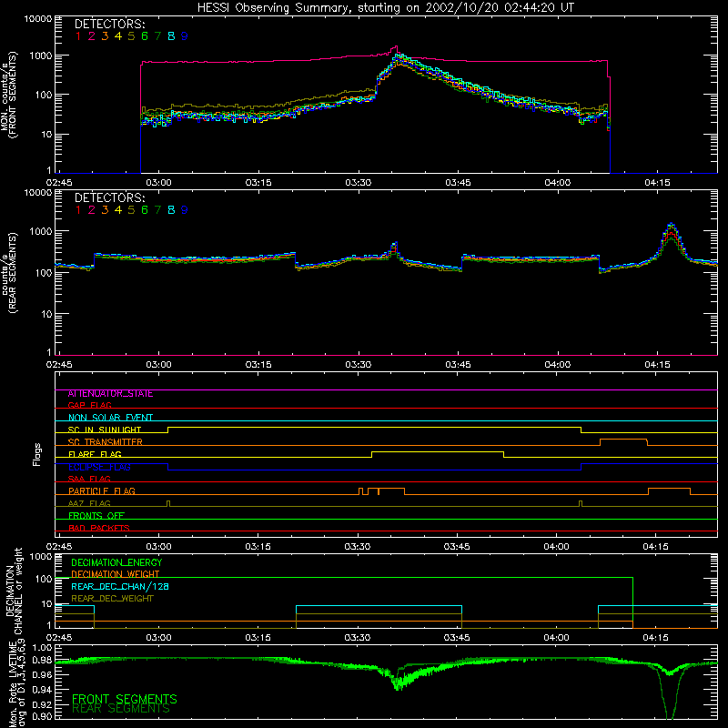
Task: Click cyan detector 8 in front segments legend
Action: (x=171, y=35)
